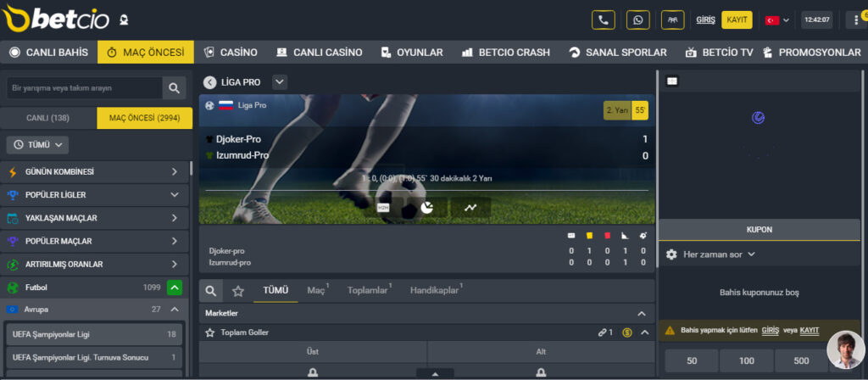Favorite the Toplam Goller market star
The image size is (868, 380).
click(x=210, y=332)
